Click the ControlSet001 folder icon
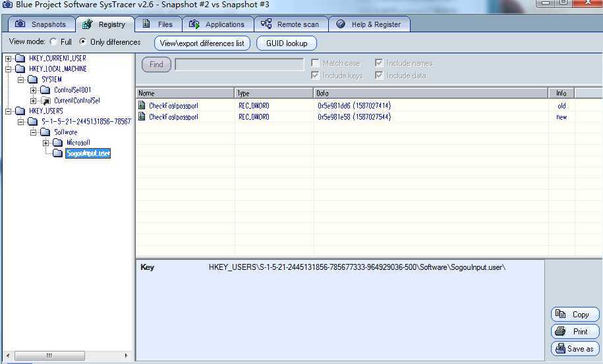 [x=45, y=90]
